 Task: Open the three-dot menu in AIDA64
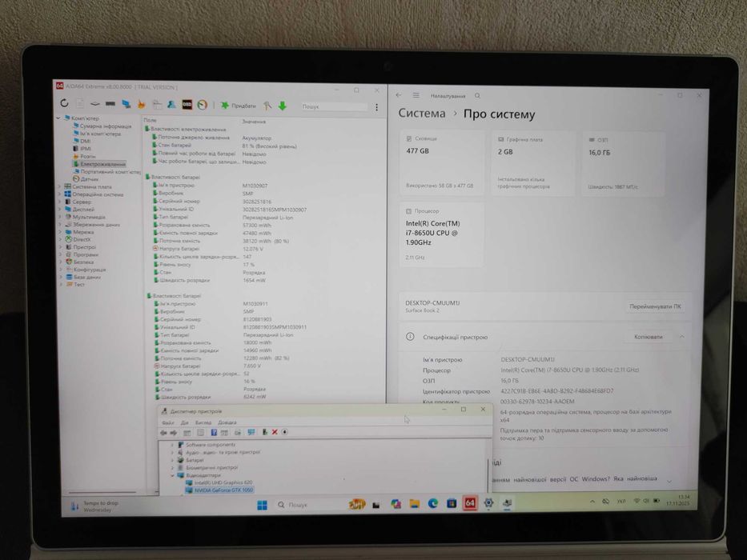(376, 108)
